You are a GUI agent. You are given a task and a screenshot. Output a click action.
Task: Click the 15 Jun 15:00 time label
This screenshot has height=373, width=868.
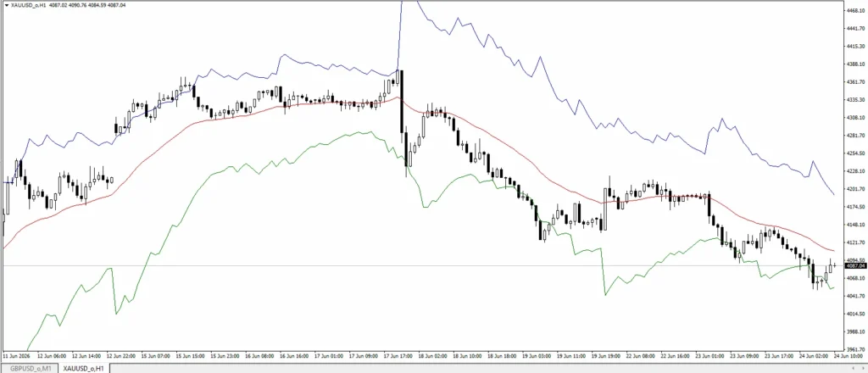click(192, 356)
